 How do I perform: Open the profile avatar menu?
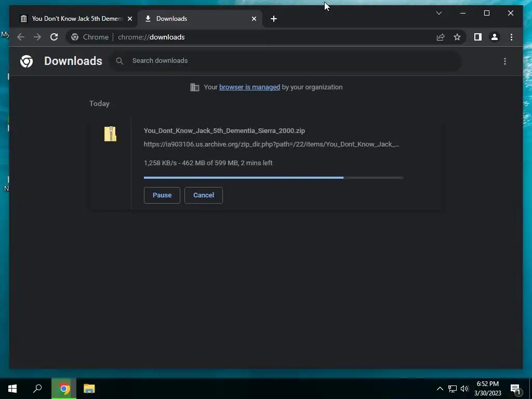click(495, 37)
